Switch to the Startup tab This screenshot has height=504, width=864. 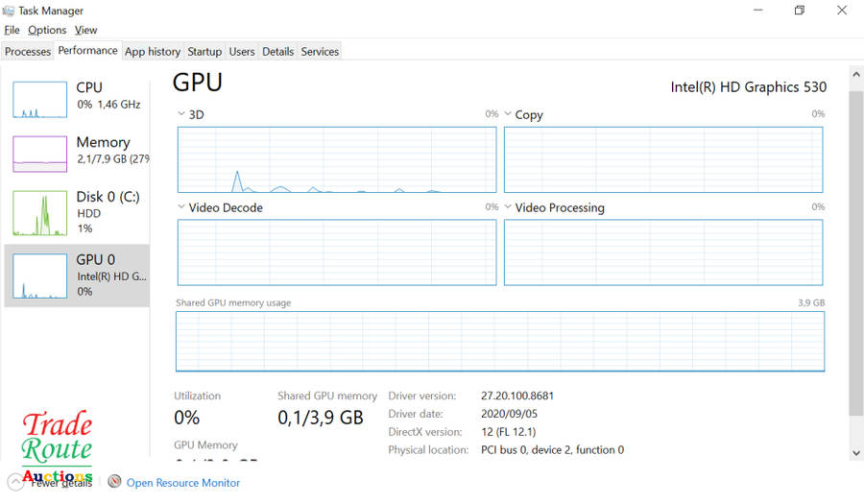(x=204, y=52)
